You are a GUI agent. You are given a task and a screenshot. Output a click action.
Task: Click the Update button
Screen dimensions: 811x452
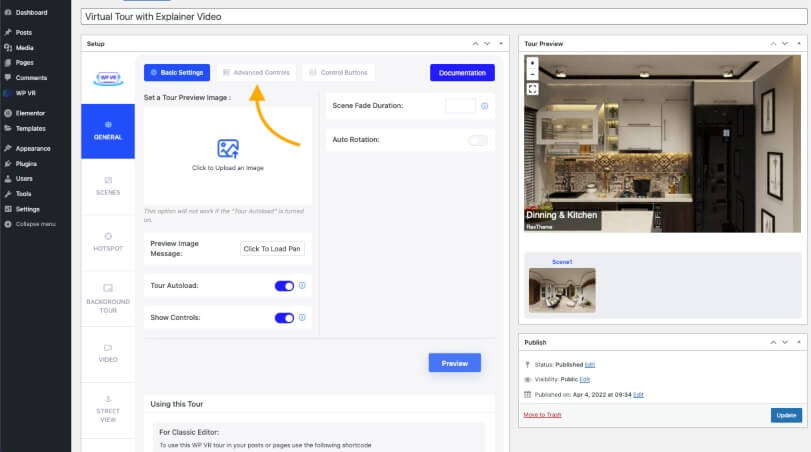click(786, 415)
